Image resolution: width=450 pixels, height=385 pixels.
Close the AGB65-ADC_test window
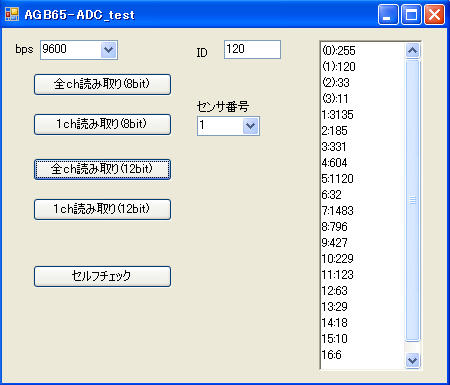tap(434, 15)
